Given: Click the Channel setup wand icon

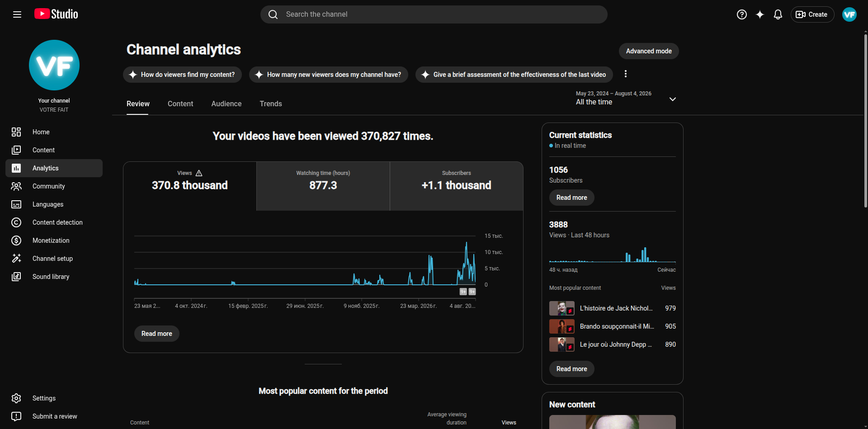Looking at the screenshot, I should [x=16, y=259].
